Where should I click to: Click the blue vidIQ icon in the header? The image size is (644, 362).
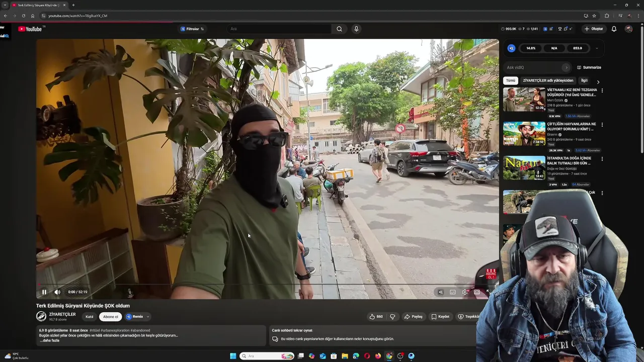(x=545, y=29)
